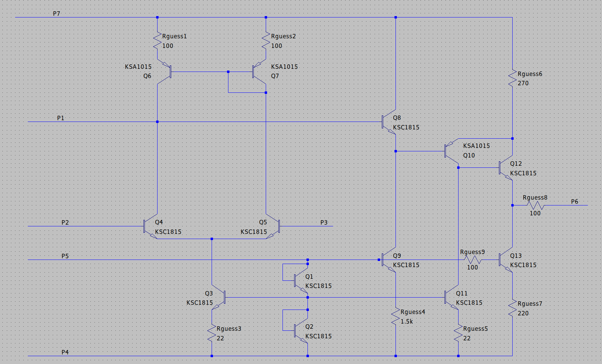Click the diode-connected Q1 transistor symbol
Screen dimensions: 602x364
click(x=301, y=280)
